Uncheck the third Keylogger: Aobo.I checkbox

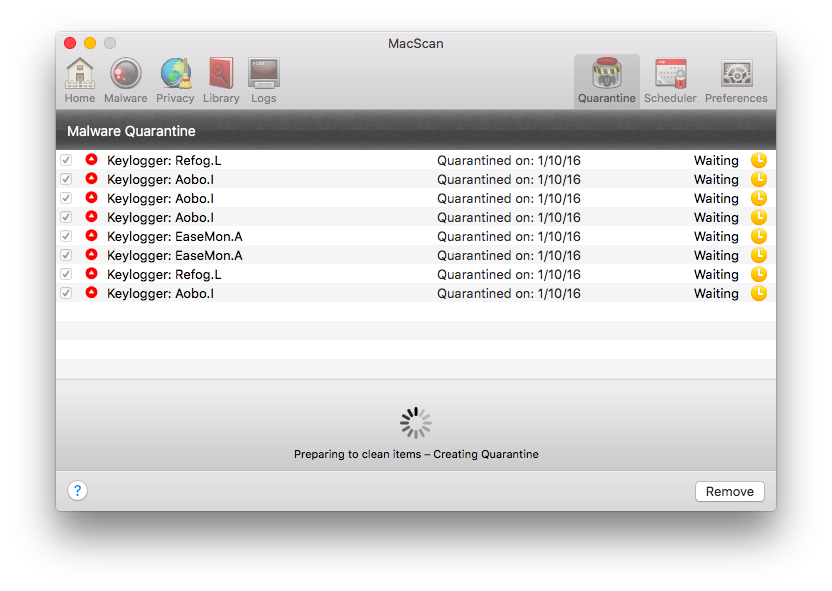tap(66, 217)
